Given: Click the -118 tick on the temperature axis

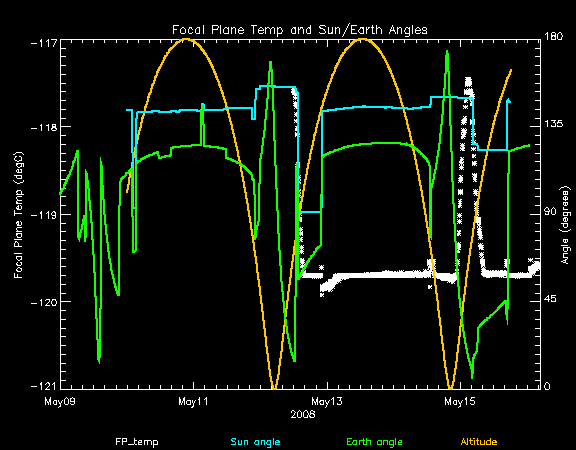Looking at the screenshot, I should coord(44,127).
